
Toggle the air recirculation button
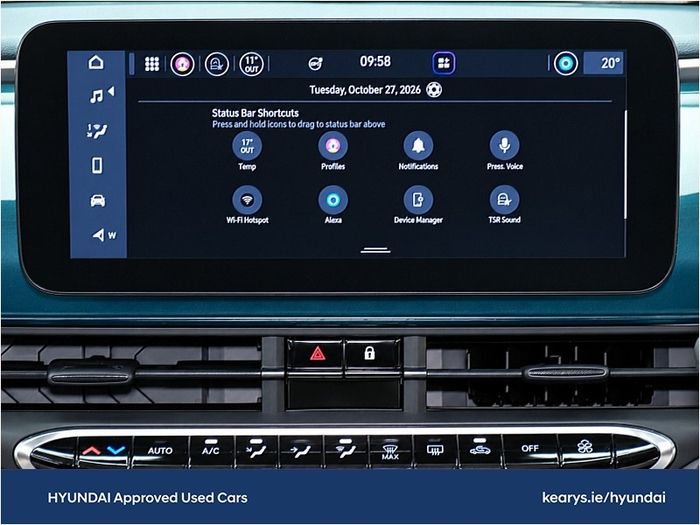(x=480, y=448)
